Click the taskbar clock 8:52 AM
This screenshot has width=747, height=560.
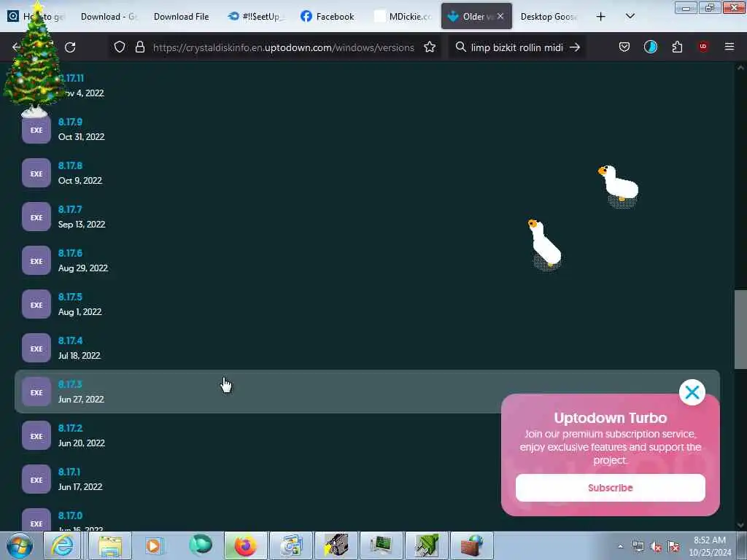(710, 546)
